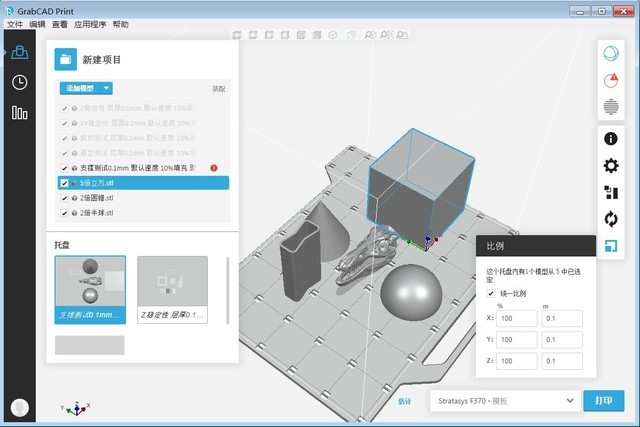Screen dimensions: 640x427
Task: Click the Y percent scale field
Action: point(516,340)
